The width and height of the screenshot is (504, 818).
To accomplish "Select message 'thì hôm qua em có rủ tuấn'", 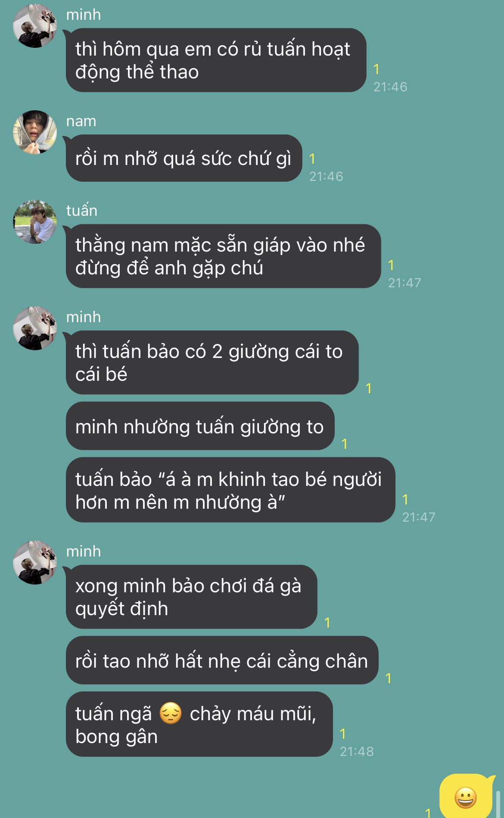I will [216, 60].
